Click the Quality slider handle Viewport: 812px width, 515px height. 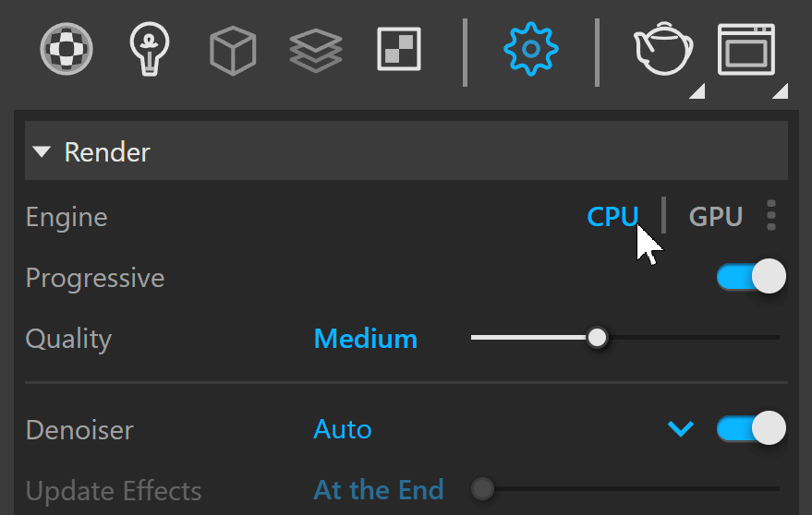(x=597, y=338)
